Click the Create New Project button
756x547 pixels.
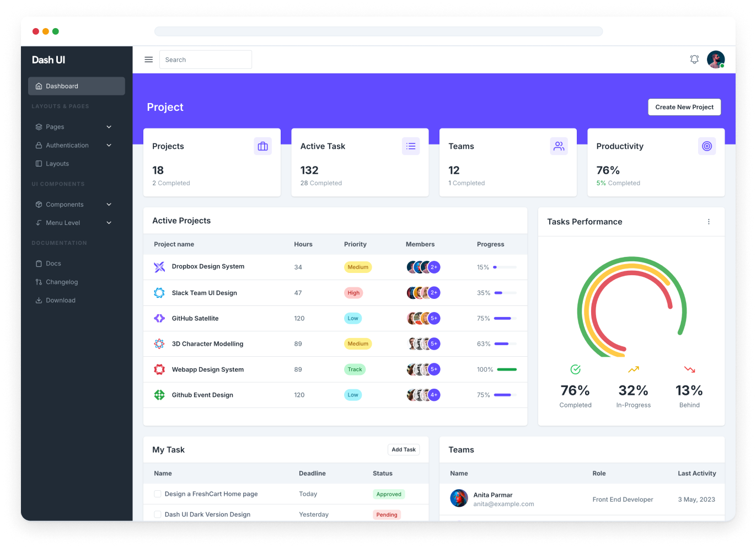[x=684, y=107]
